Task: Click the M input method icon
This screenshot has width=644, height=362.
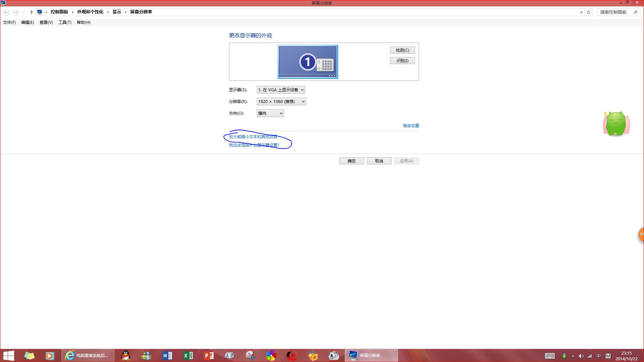Action: (608, 356)
